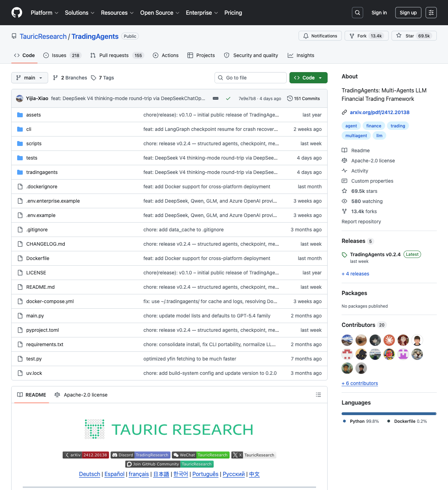Expand the green Code dropdown button
The width and height of the screenshot is (448, 490).
click(x=308, y=78)
